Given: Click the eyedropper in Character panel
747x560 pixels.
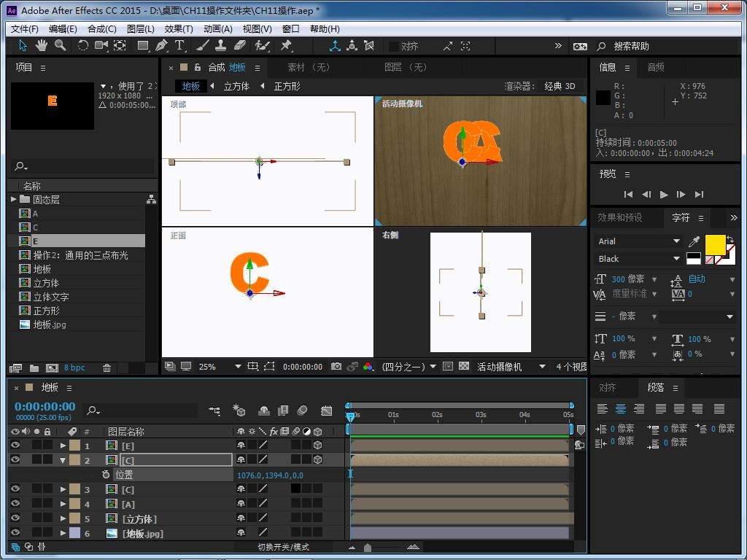Looking at the screenshot, I should click(694, 241).
